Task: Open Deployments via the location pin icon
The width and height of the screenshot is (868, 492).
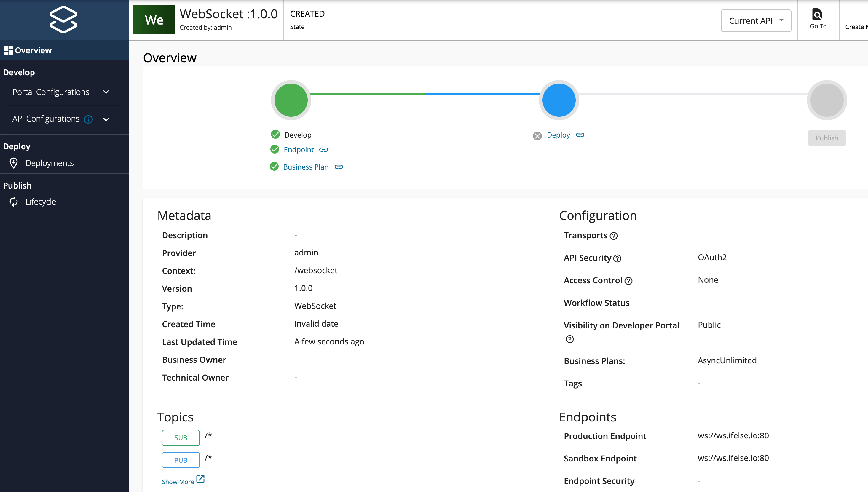Action: point(14,163)
